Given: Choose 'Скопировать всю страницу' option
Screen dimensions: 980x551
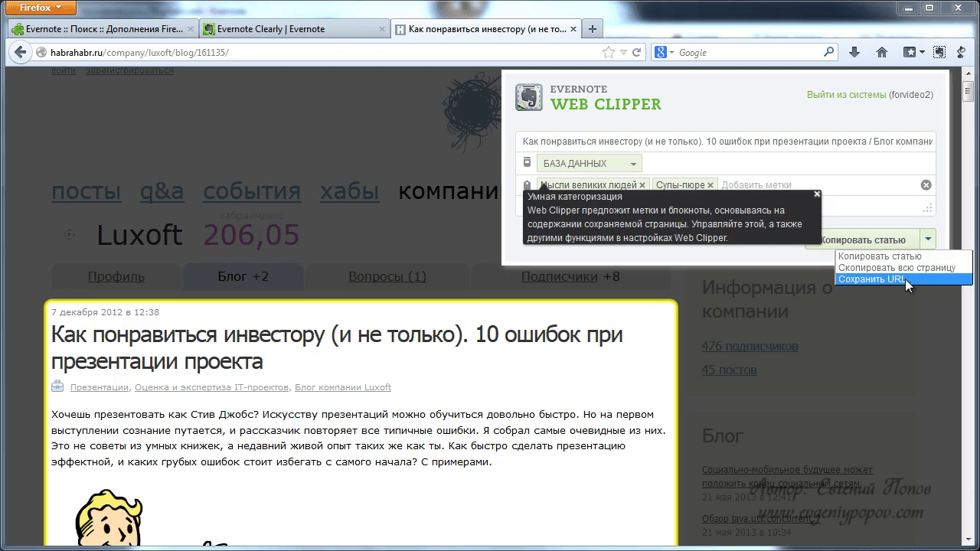Looking at the screenshot, I should point(904,268).
